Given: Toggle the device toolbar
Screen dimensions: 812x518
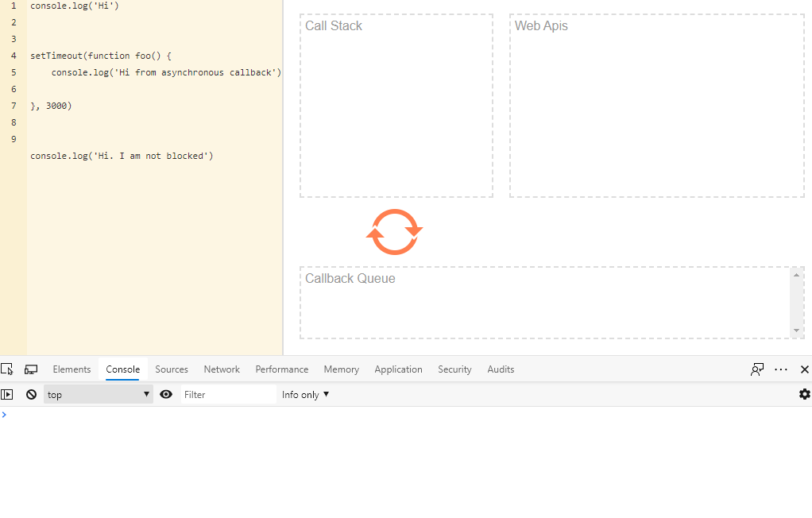Looking at the screenshot, I should point(30,369).
